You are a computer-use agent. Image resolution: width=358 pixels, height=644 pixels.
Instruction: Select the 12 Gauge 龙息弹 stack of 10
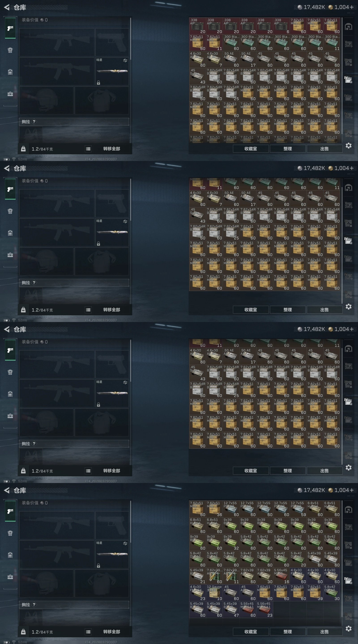point(214,593)
